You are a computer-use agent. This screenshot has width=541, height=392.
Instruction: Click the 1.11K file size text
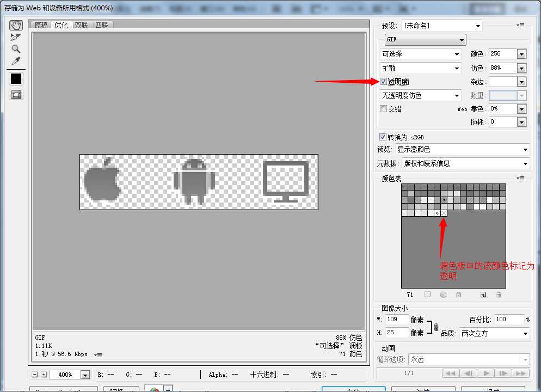pos(44,346)
